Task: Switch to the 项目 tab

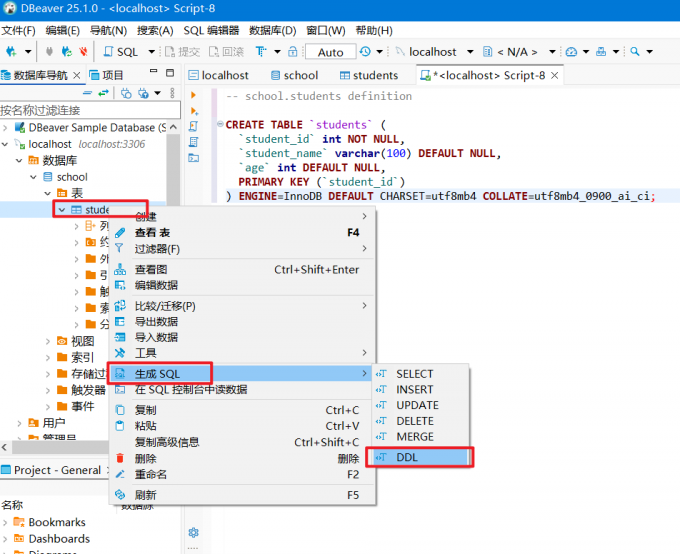Action: pos(107,75)
